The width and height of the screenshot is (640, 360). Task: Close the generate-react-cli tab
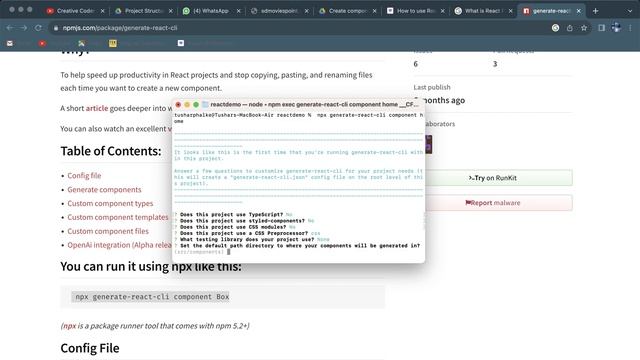pyautogui.click(x=578, y=11)
